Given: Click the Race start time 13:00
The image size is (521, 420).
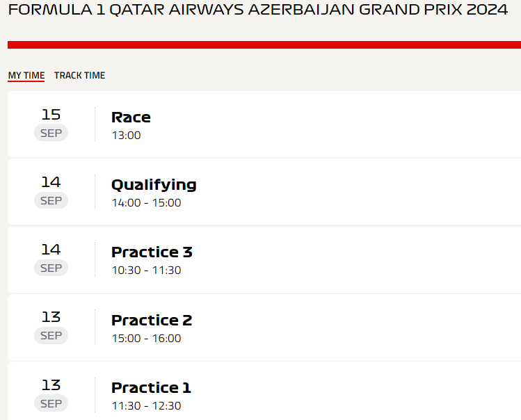Looking at the screenshot, I should tap(127, 135).
